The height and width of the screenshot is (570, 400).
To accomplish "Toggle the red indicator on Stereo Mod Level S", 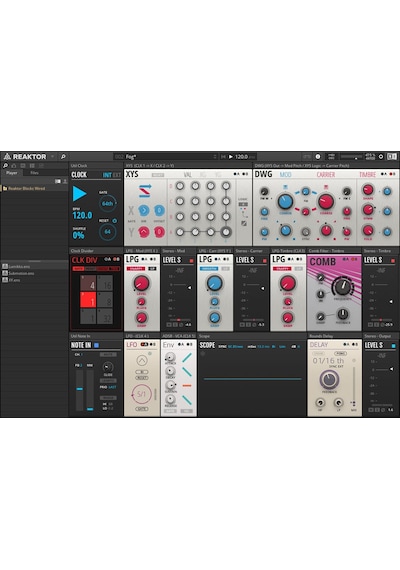I will click(192, 261).
